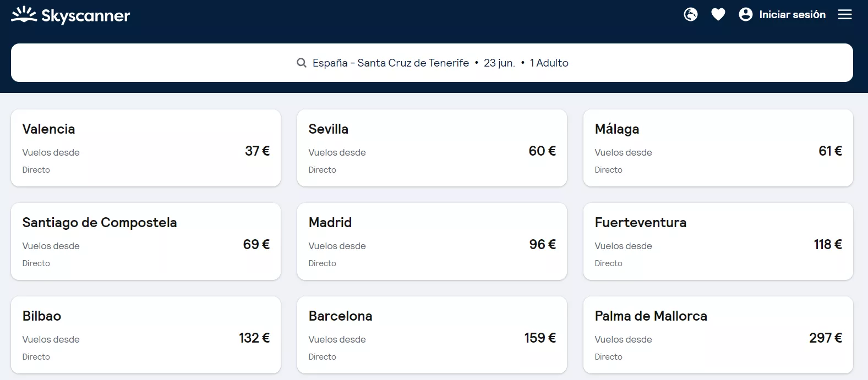Open the date selector showing 23 jun.
868x380 pixels.
pyautogui.click(x=499, y=63)
